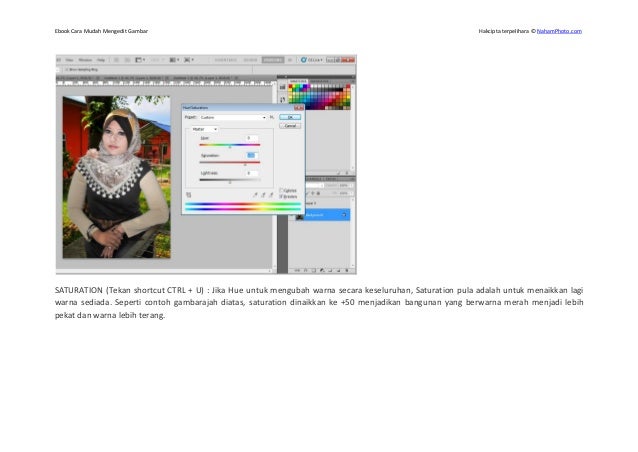Click the add layer mask icon
Image resolution: width=638 pixels, height=452 pixels.
pos(313,270)
